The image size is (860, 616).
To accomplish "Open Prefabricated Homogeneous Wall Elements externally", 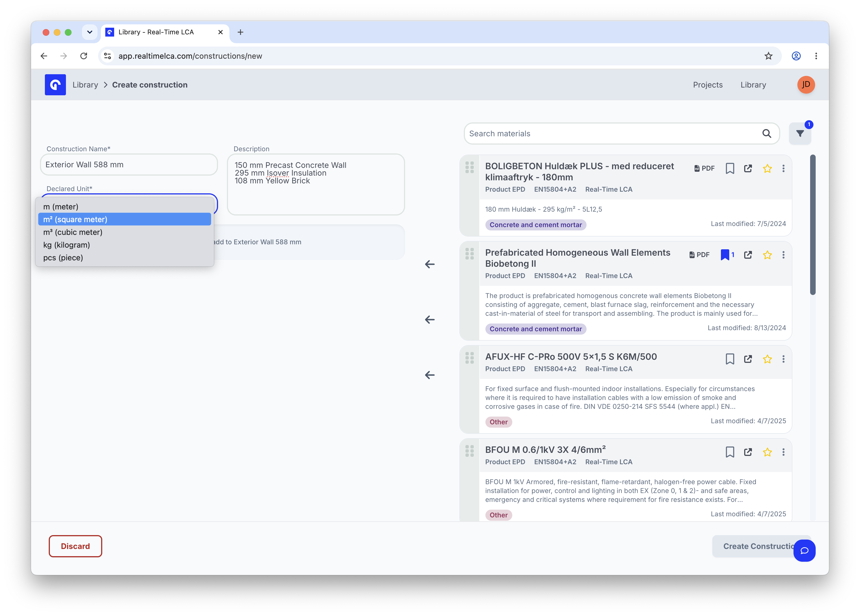I will coord(748,255).
